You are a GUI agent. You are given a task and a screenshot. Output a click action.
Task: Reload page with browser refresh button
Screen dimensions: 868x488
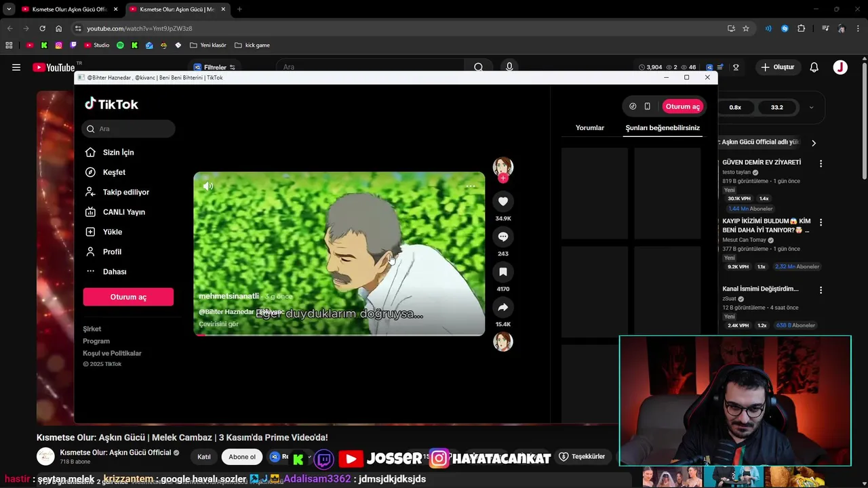pos(42,28)
